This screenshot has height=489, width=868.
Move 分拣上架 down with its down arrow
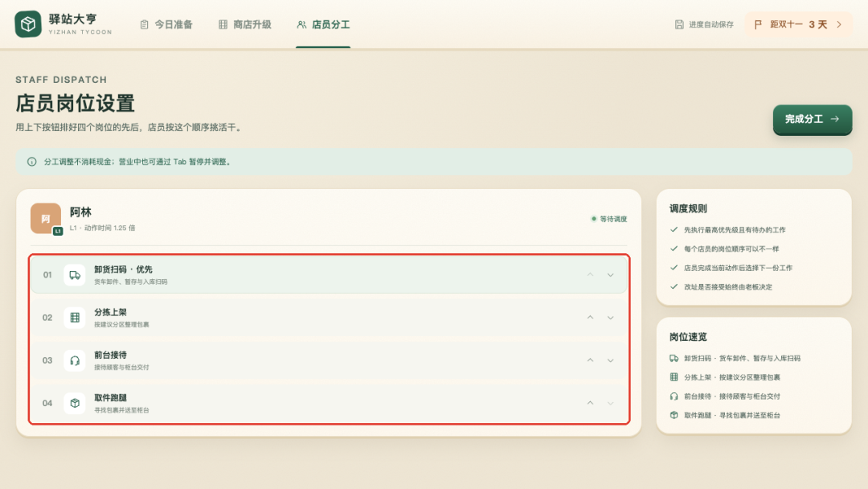point(610,318)
